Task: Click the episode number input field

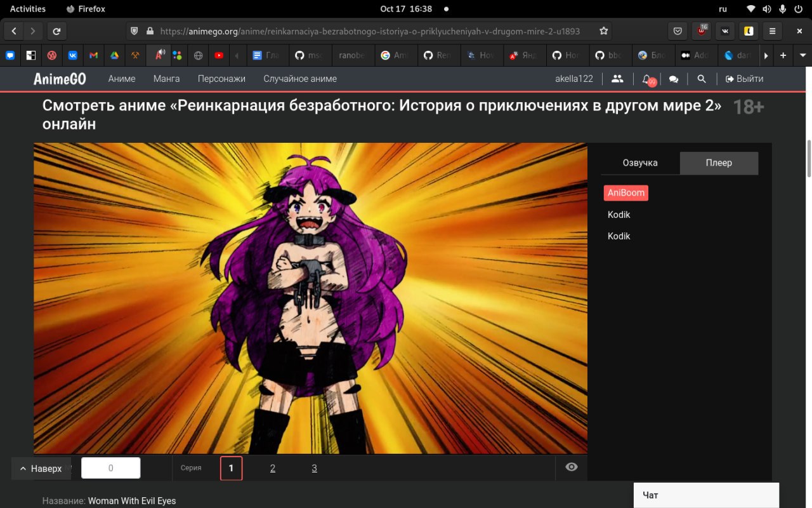Action: (x=111, y=468)
